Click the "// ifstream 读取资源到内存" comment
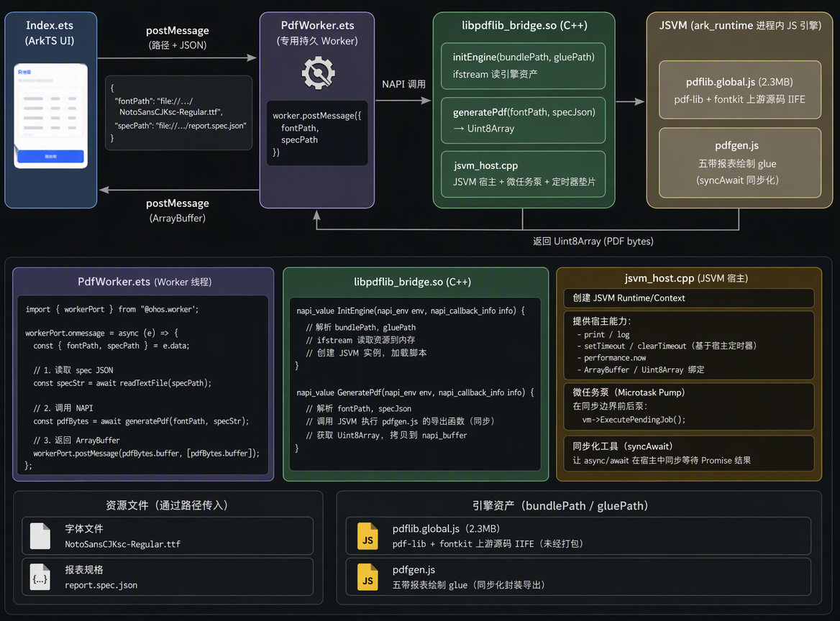 (x=360, y=340)
